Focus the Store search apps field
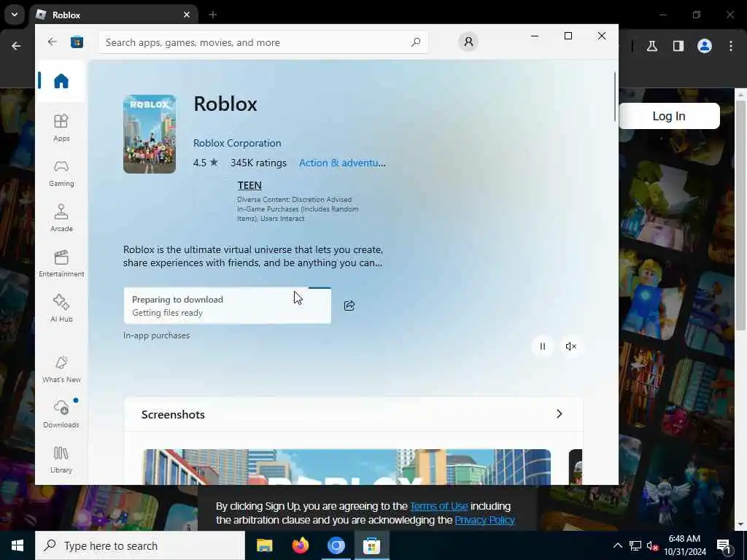Image resolution: width=747 pixels, height=560 pixels. (x=263, y=42)
